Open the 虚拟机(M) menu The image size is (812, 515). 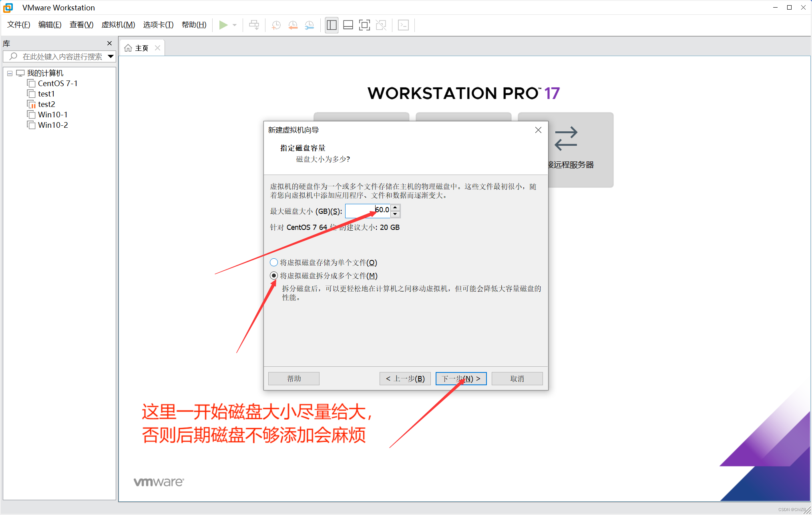coord(118,25)
